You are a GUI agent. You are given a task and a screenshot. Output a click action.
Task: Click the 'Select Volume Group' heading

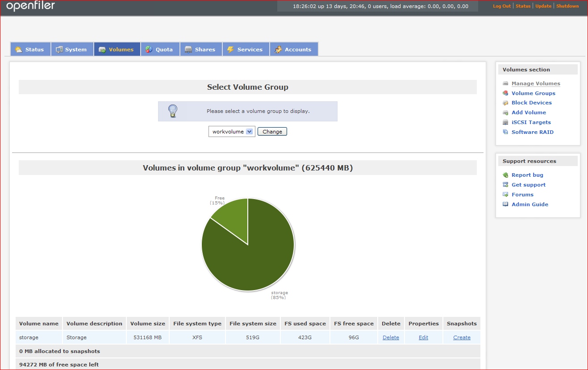(248, 87)
